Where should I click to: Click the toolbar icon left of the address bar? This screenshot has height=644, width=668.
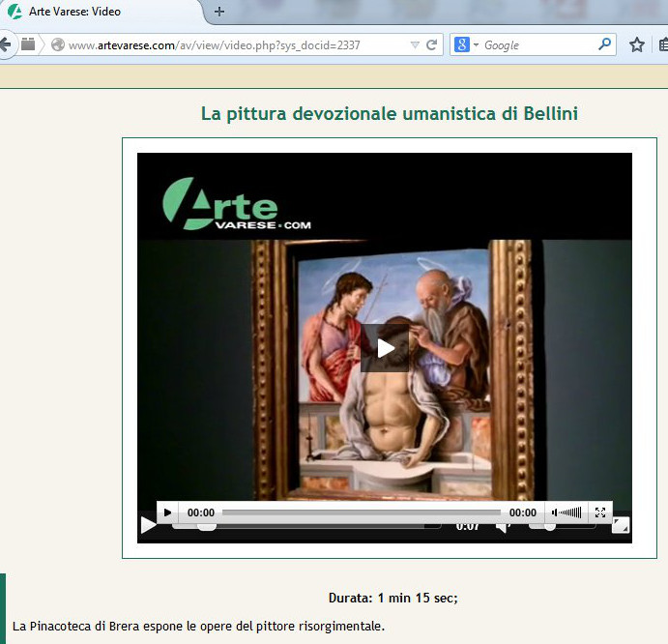28,44
